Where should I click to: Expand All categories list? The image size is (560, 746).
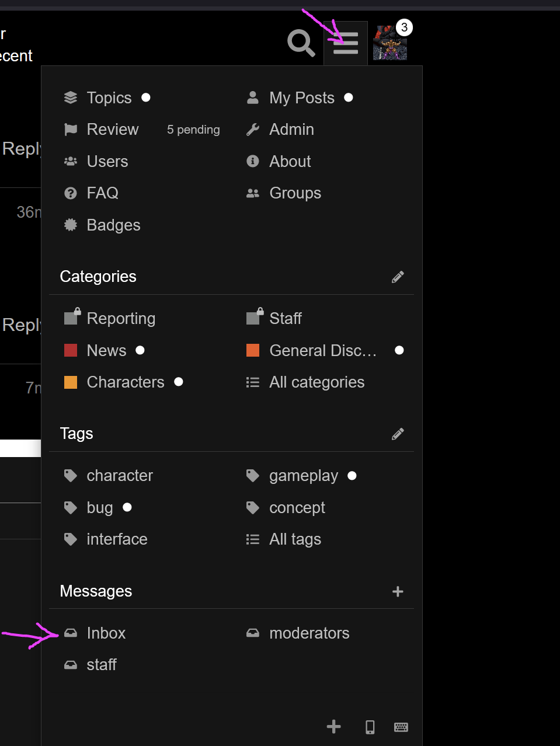click(x=316, y=382)
